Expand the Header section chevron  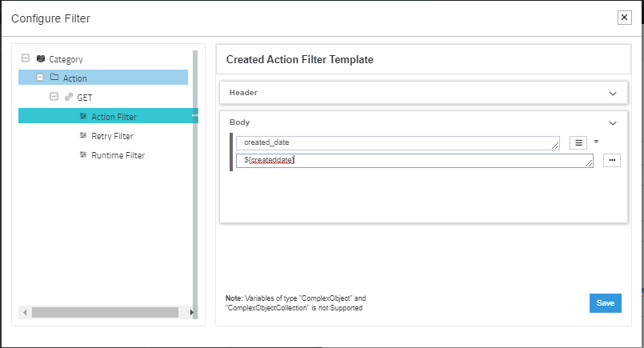coord(613,94)
